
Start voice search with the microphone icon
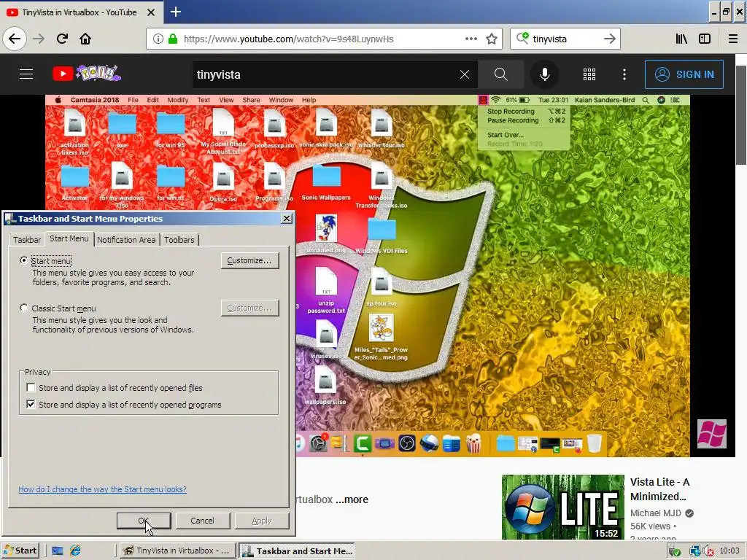click(544, 74)
